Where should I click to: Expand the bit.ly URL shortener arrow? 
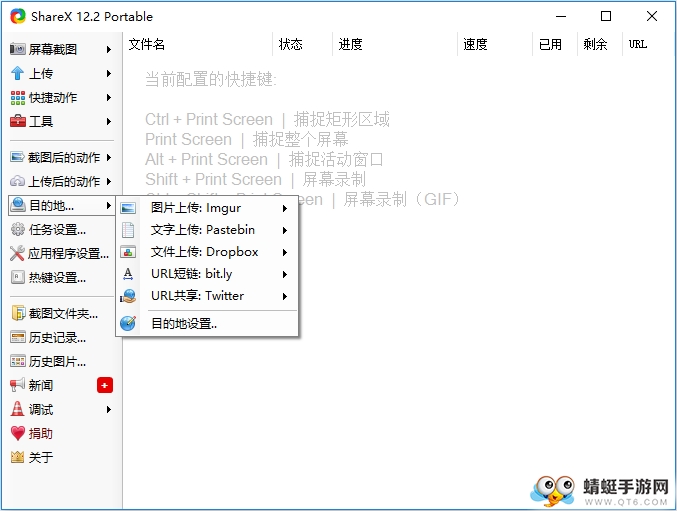[x=285, y=274]
